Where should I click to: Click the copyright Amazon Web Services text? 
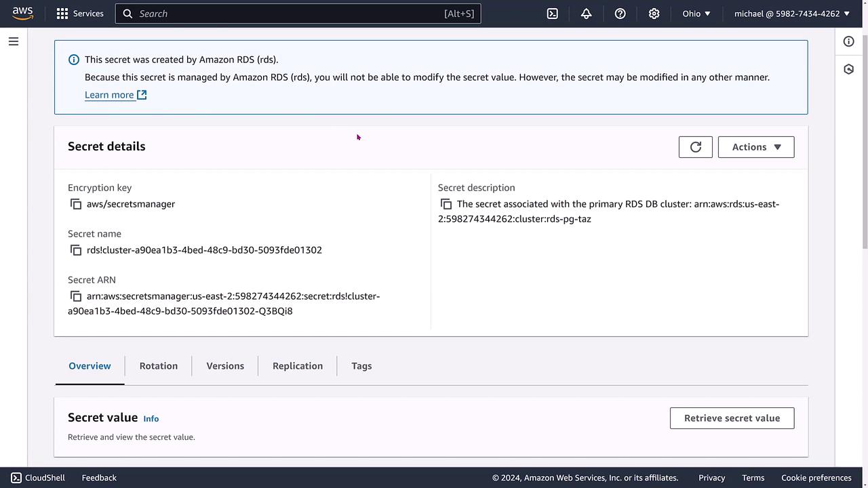pos(585,478)
